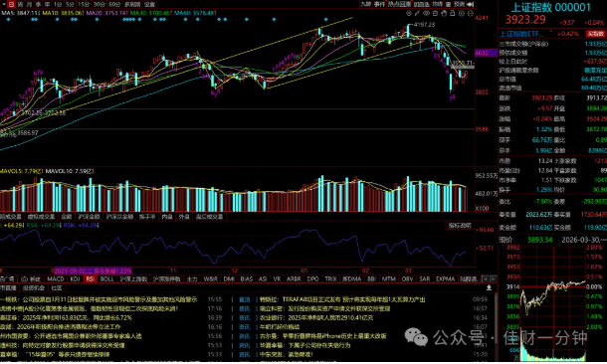
Task: Select the BOLL indicator tab
Action: (106, 278)
